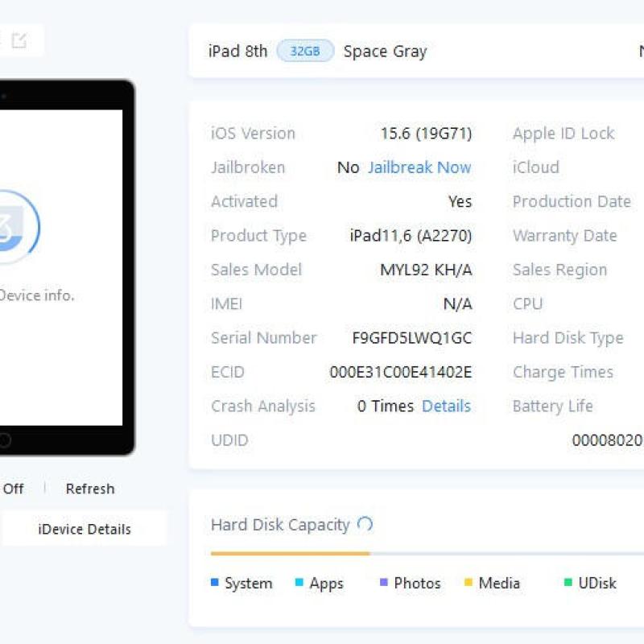Click the Jailbreak Now link
This screenshot has height=644, width=644.
coord(419,167)
